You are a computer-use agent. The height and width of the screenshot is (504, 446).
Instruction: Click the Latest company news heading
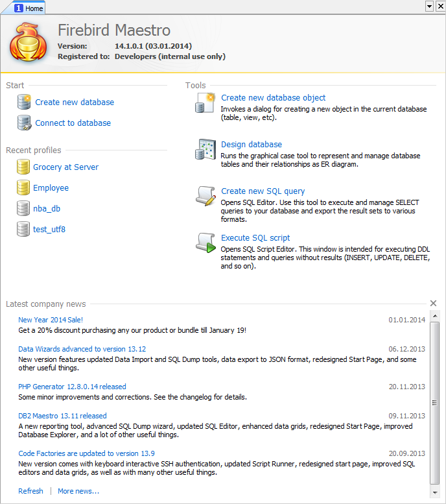[46, 304]
